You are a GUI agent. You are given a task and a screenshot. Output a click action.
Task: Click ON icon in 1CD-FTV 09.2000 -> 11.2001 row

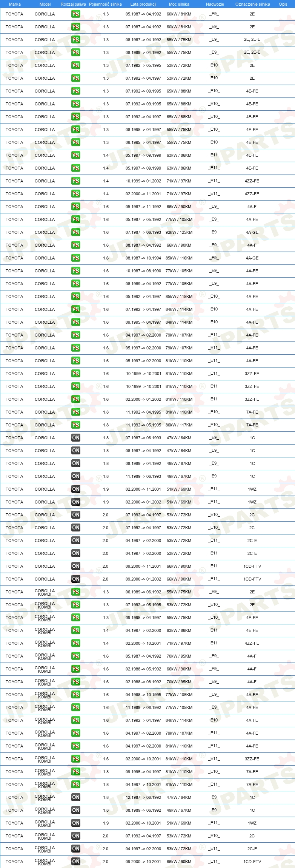pyautogui.click(x=76, y=566)
